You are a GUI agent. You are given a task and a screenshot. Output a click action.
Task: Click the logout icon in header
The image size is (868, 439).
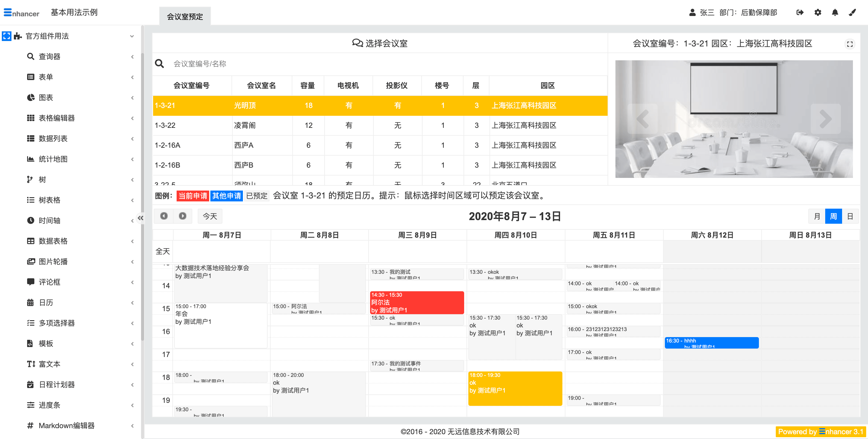(x=800, y=12)
